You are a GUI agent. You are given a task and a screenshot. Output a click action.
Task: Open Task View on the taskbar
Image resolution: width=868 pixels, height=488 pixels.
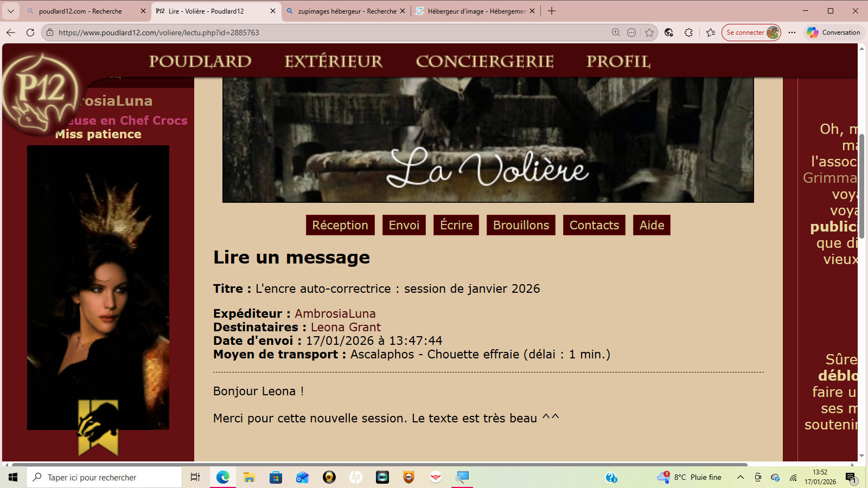(x=195, y=477)
